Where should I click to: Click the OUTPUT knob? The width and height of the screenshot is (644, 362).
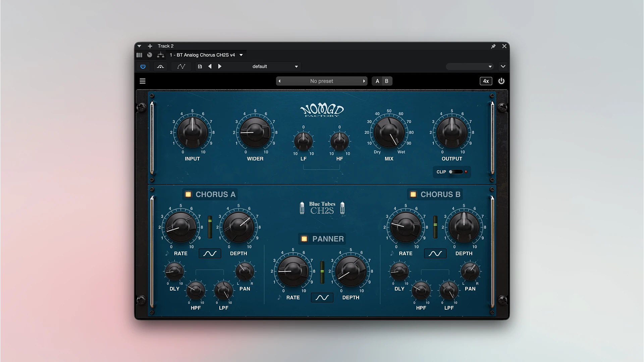coord(452,132)
